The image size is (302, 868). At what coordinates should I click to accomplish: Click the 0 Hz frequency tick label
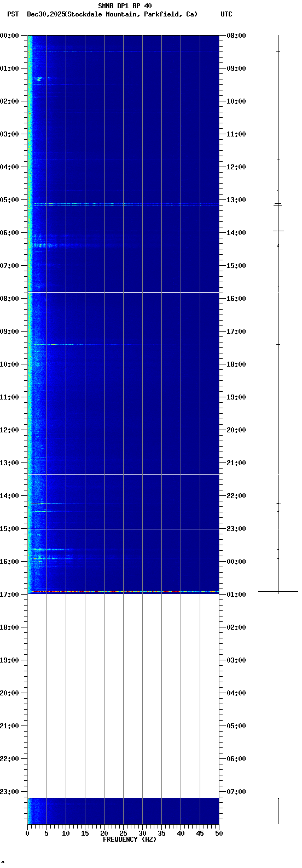click(27, 833)
